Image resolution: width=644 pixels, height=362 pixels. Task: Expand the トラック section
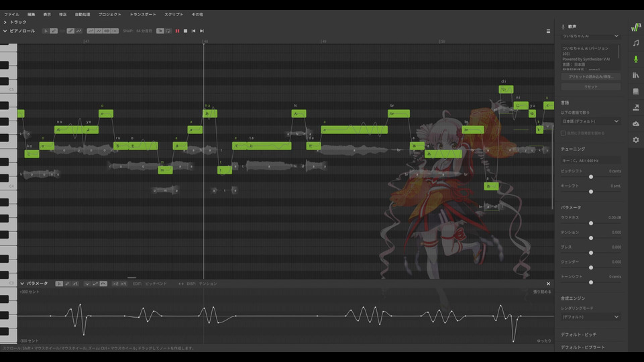click(x=5, y=22)
